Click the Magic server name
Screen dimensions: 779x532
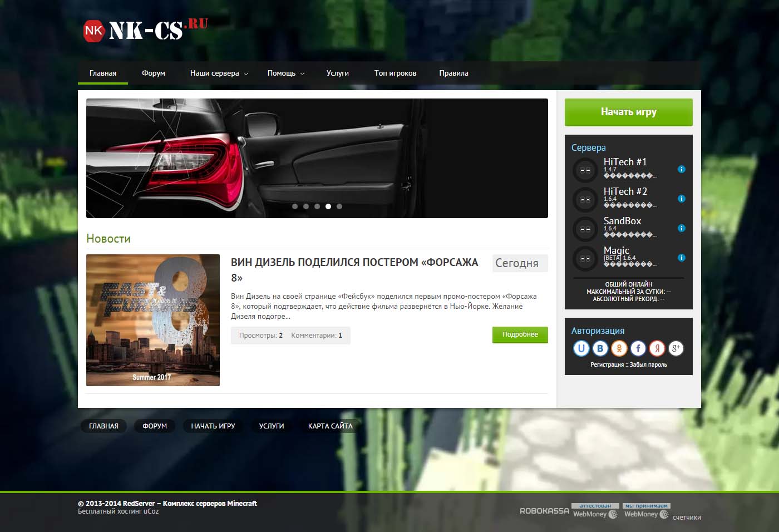click(x=617, y=250)
